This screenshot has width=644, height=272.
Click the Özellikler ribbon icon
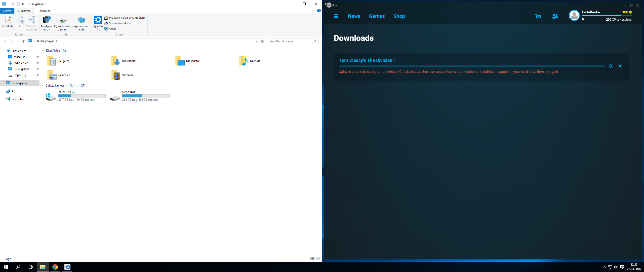8,22
